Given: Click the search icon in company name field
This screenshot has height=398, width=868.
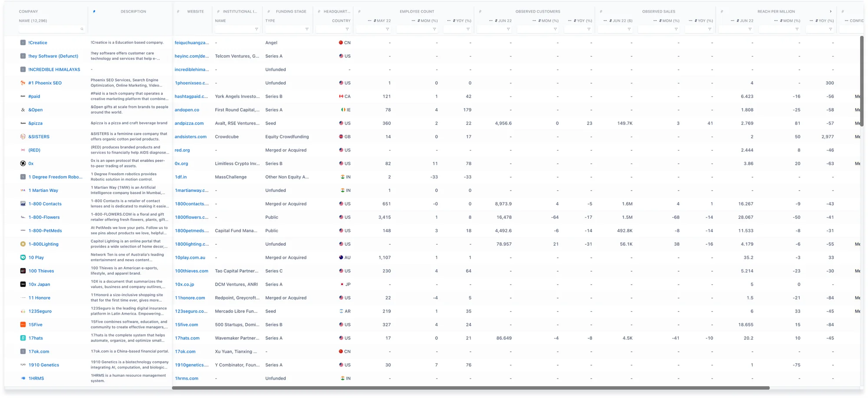Looking at the screenshot, I should [82, 29].
